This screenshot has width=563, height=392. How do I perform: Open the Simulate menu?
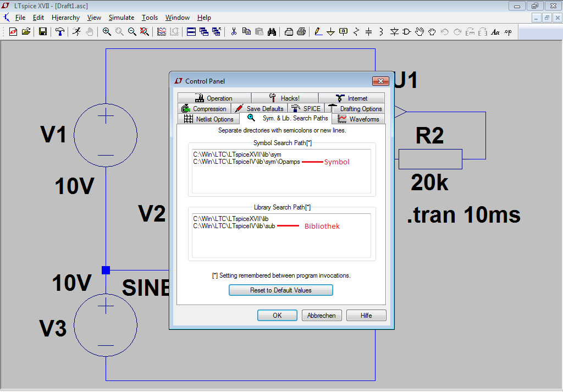(x=122, y=18)
